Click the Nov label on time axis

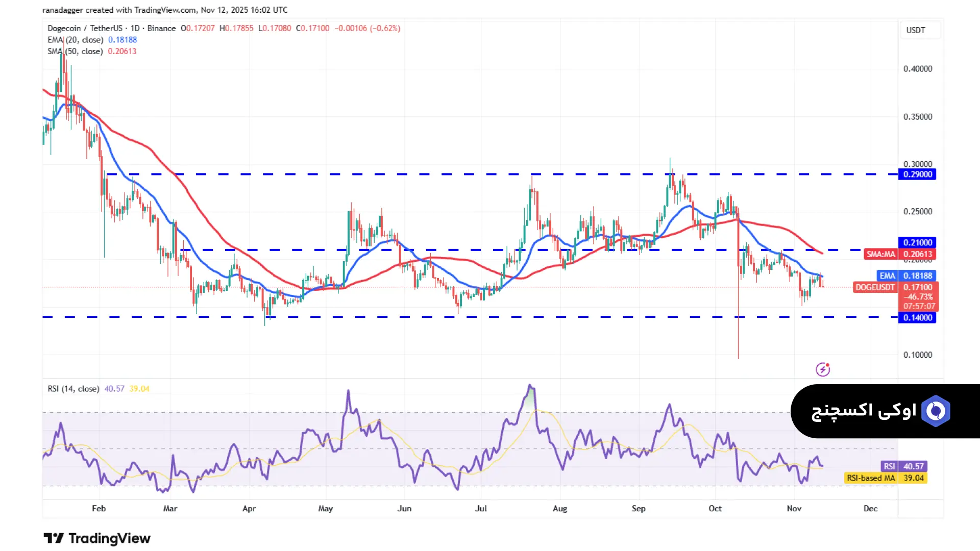coord(794,509)
